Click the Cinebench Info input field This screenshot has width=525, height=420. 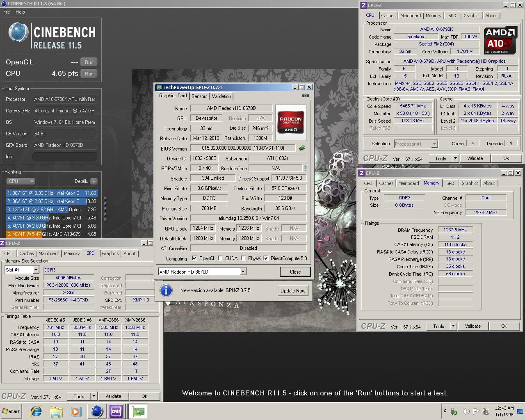tap(65, 157)
